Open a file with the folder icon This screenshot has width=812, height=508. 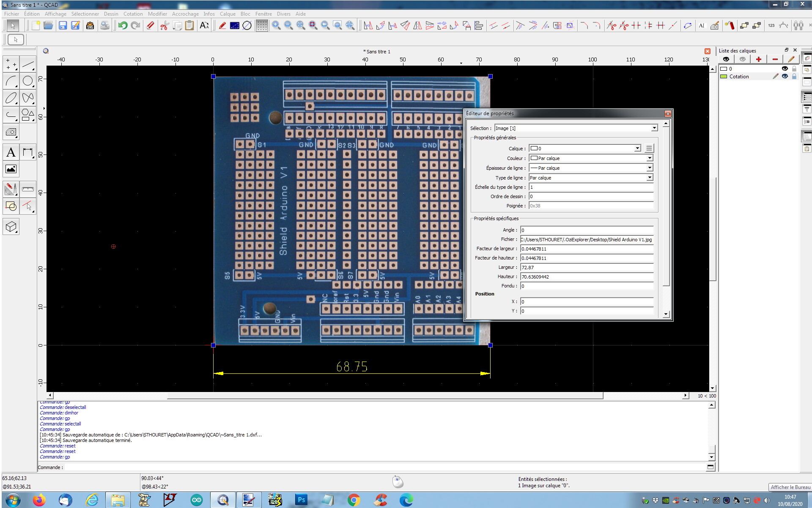point(48,25)
